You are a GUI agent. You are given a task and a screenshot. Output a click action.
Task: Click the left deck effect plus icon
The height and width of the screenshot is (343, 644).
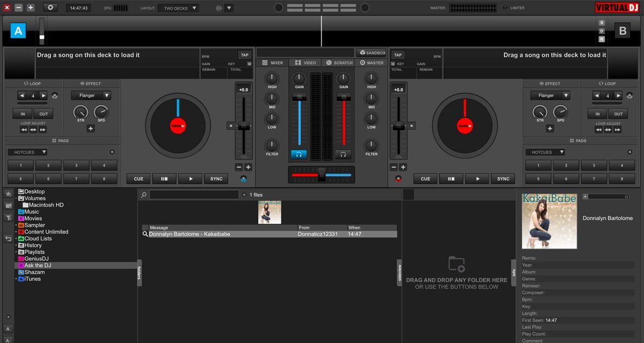click(90, 128)
